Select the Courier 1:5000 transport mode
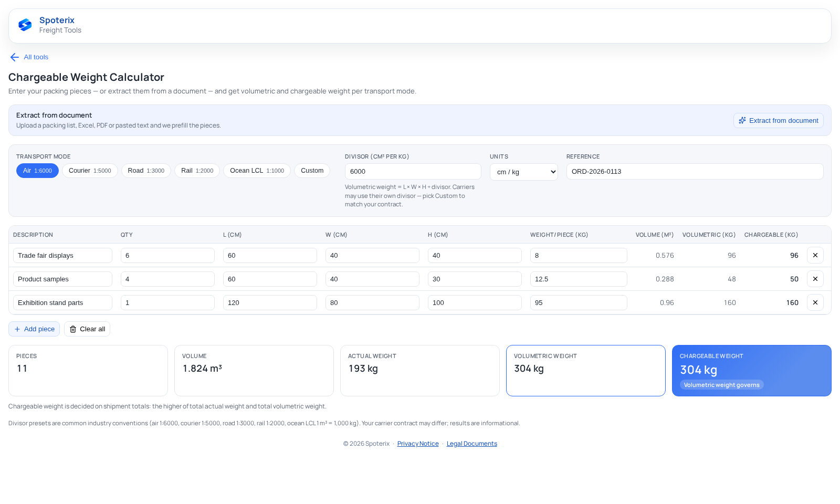840x504 pixels. (90, 171)
